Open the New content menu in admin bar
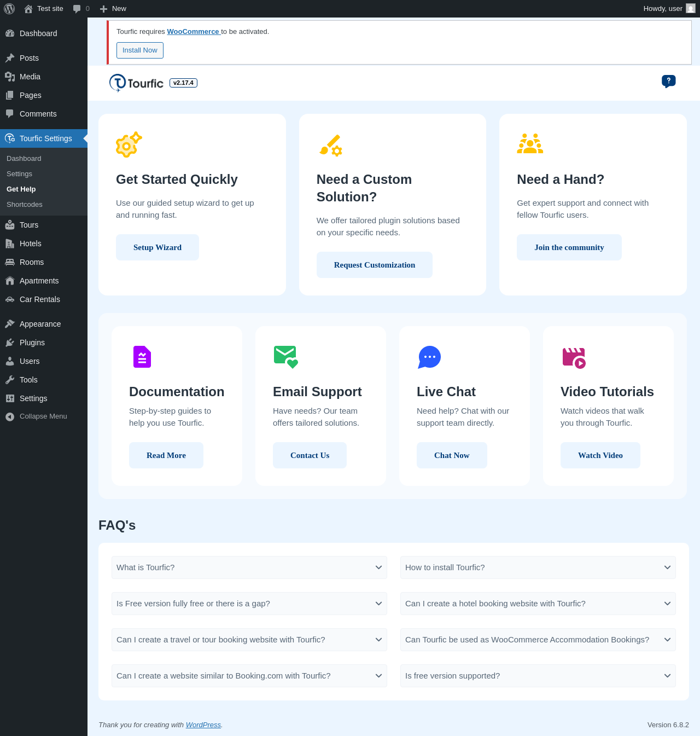 point(113,9)
